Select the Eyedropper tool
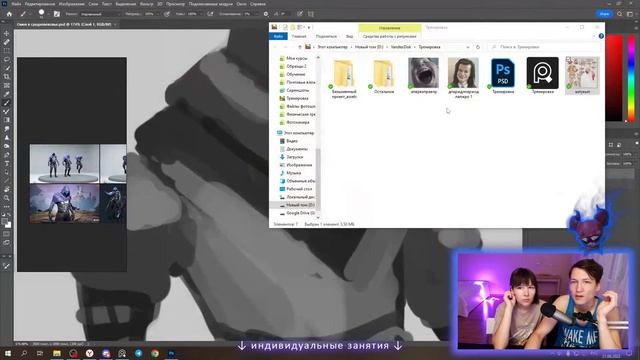 click(7, 94)
